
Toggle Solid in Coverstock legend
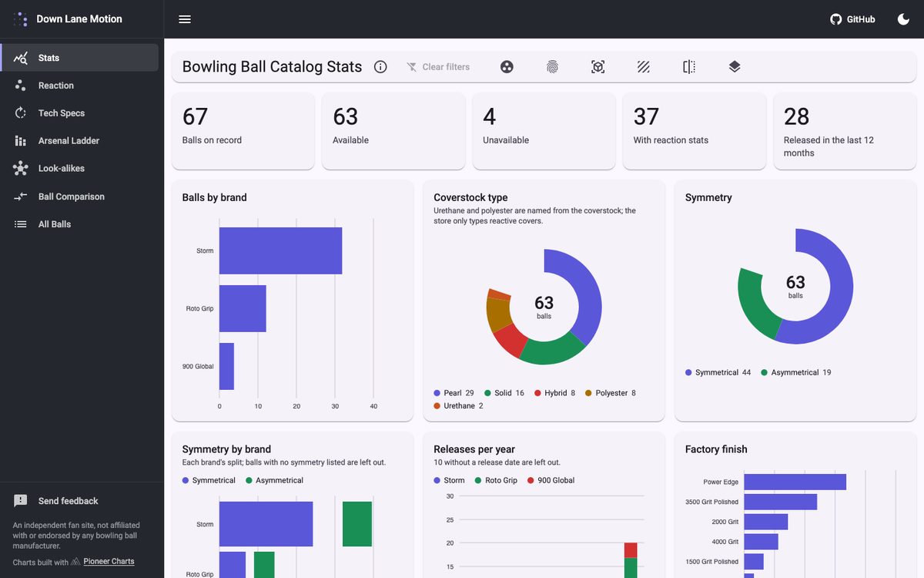coord(504,393)
